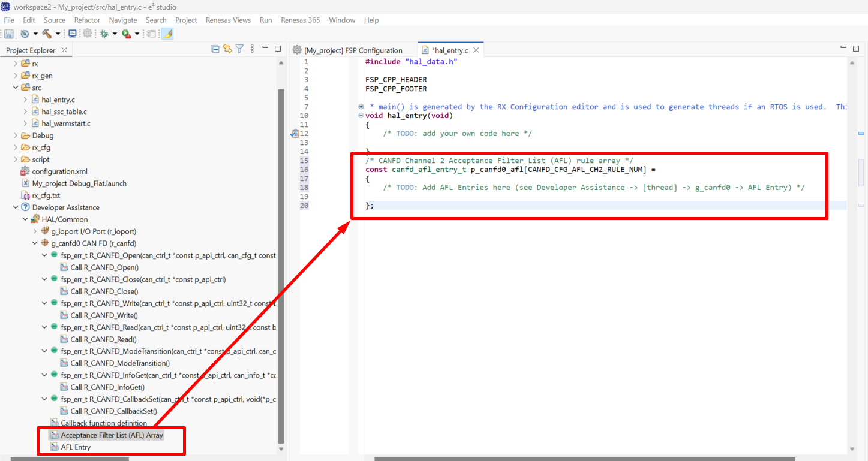
Task: Maximize the editor area
Action: 855,48
